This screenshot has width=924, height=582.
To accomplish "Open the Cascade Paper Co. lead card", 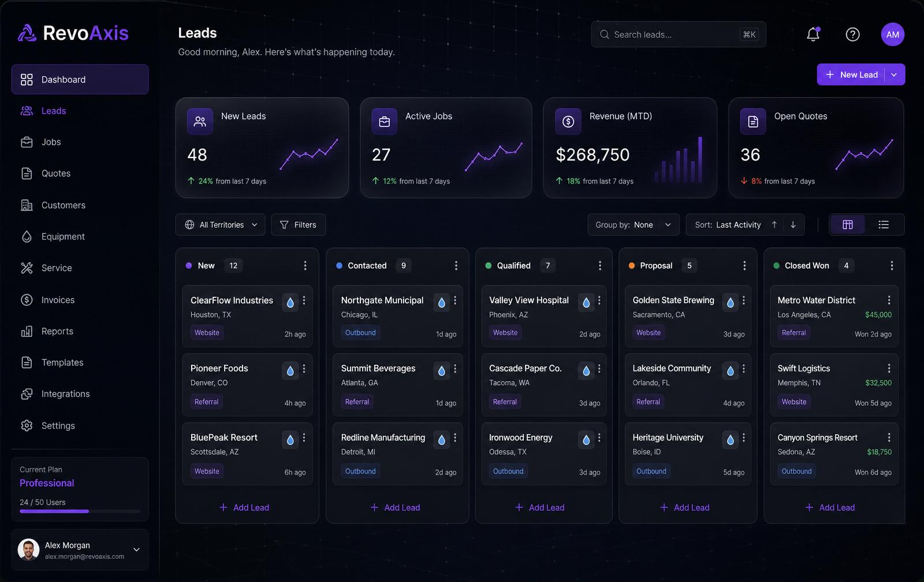I will click(x=544, y=385).
